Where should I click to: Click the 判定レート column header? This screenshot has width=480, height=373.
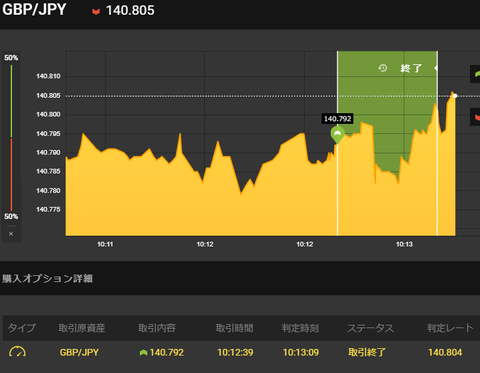(450, 328)
